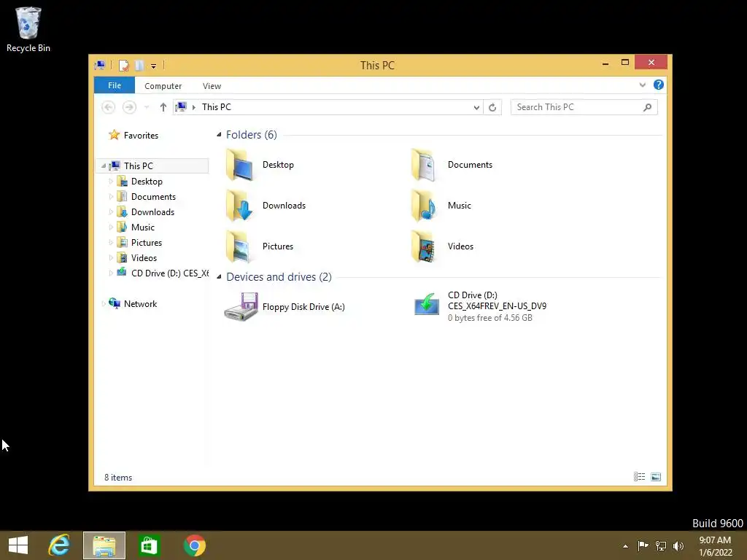Go back with the Back arrow
The height and width of the screenshot is (560, 747).
point(109,107)
